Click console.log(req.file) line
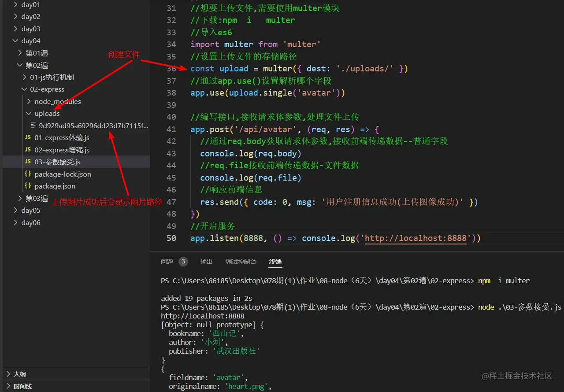 251,178
